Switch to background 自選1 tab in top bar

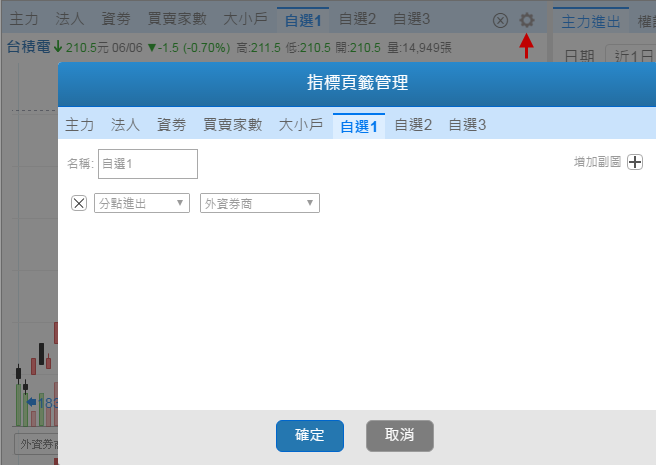303,20
